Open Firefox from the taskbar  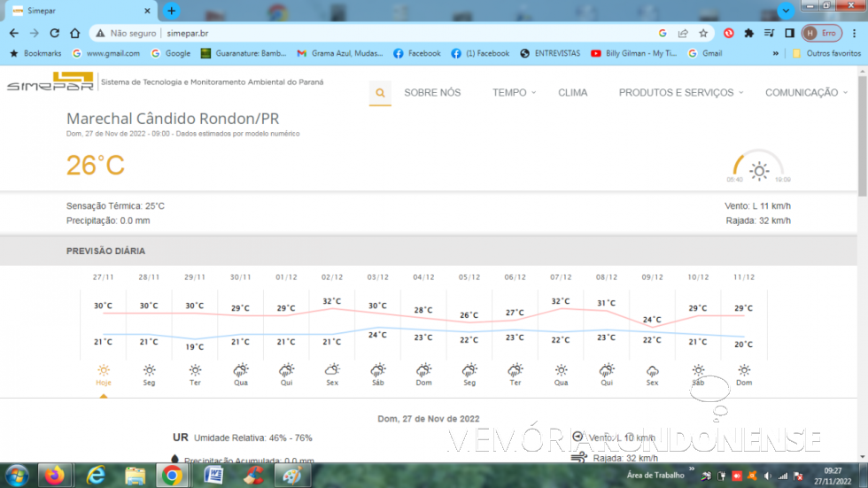pyautogui.click(x=55, y=476)
